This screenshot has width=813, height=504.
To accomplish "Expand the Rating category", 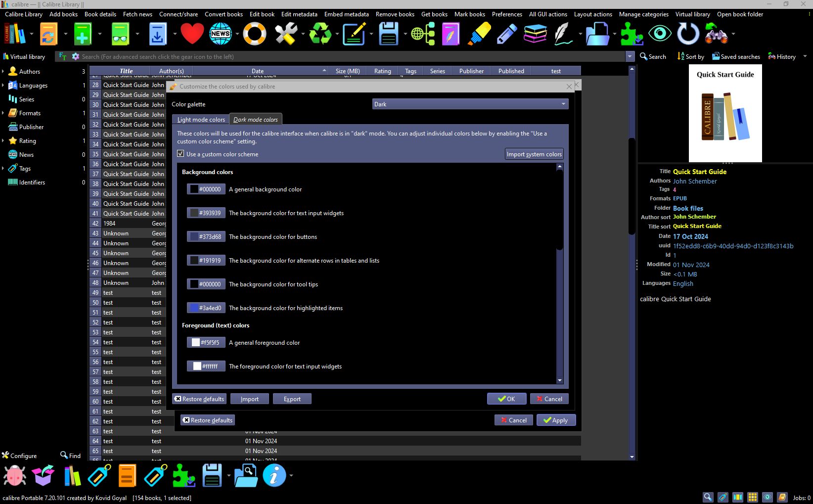I will (3, 140).
